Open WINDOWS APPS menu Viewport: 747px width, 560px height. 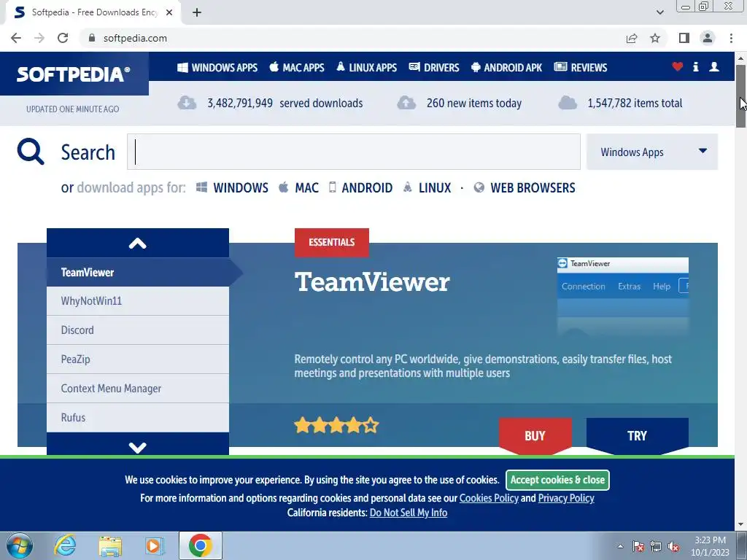217,68
